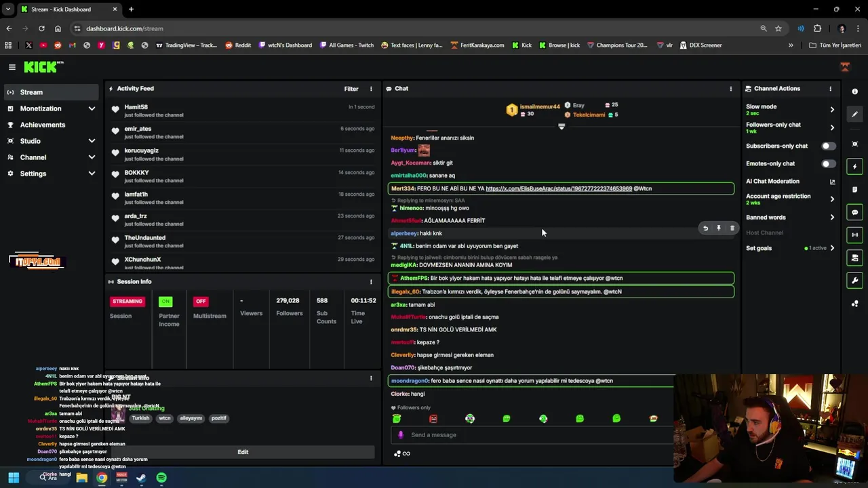This screenshot has height=488, width=868.
Task: Expand the Settings sidebar section
Action: 92,174
